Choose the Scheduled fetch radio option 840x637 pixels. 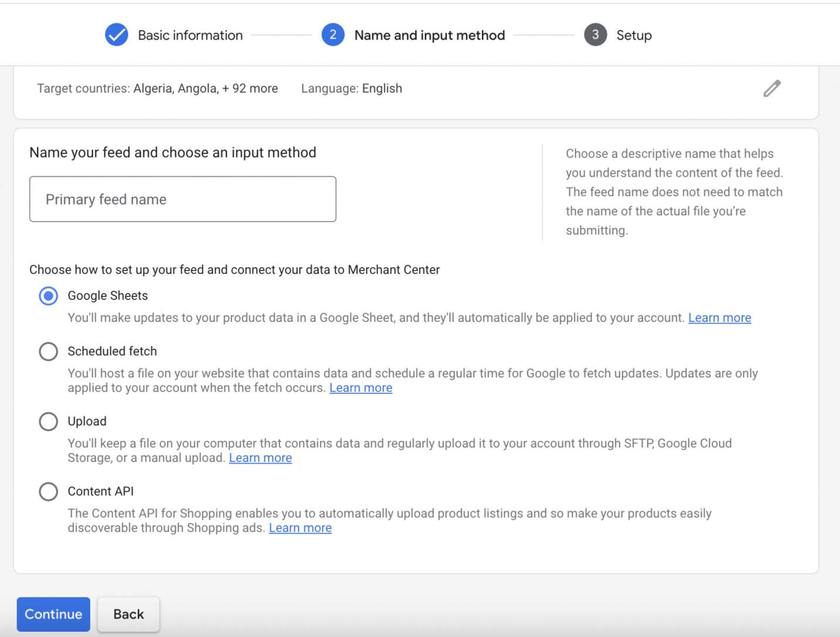pos(49,352)
